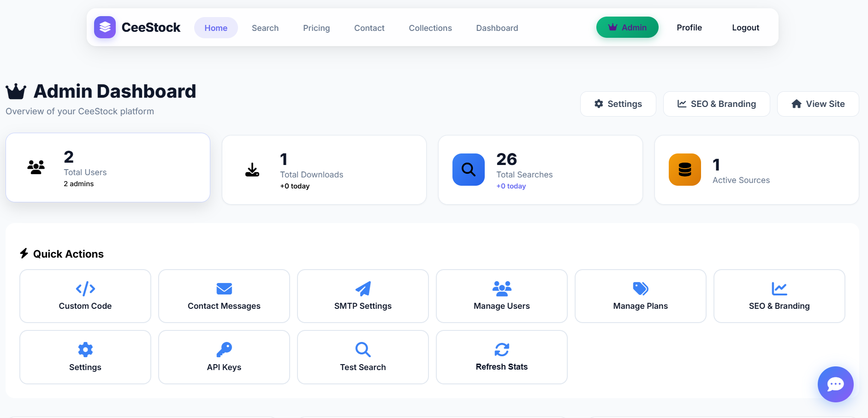Select the Total Users stat card
Screen dimensions: 868x418
108,167
